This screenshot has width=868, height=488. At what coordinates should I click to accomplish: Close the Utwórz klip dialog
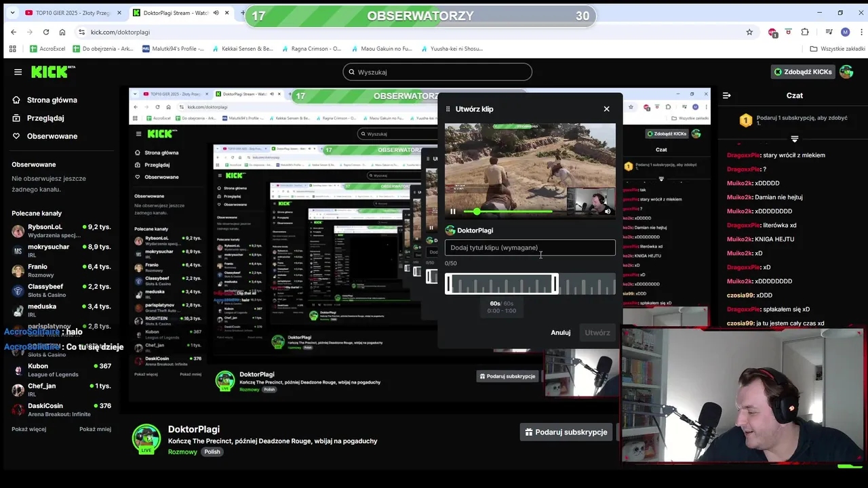[606, 109]
